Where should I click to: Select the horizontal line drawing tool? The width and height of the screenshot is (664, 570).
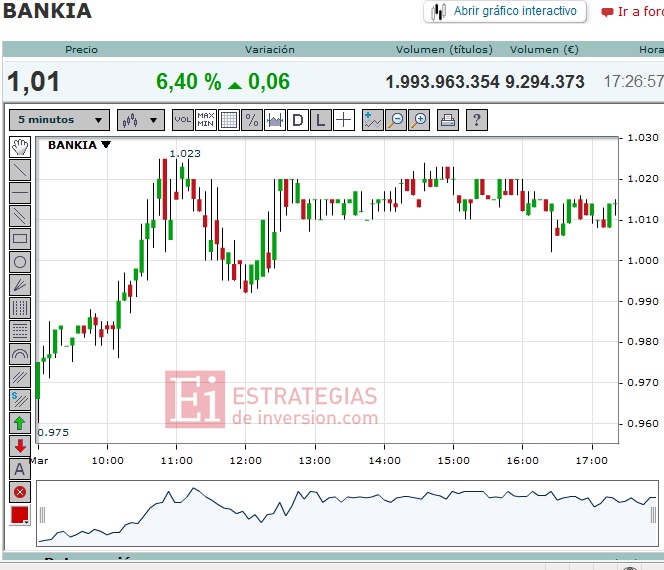tap(20, 193)
